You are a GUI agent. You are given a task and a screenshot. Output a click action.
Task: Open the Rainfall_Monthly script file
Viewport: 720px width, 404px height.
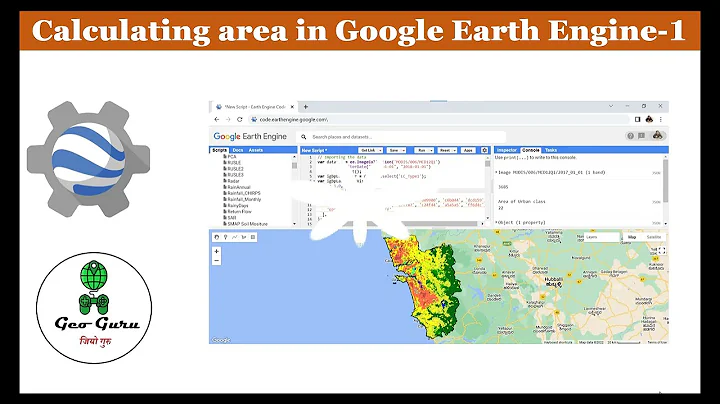tap(242, 199)
